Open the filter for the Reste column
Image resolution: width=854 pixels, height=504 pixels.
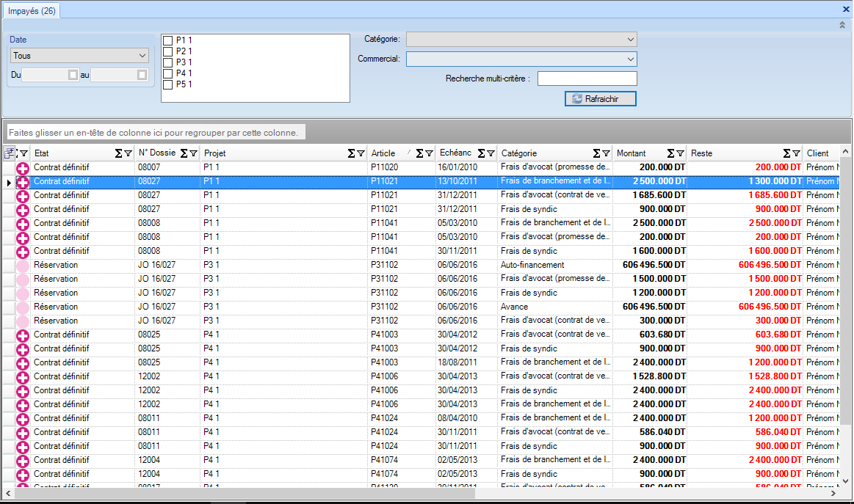(796, 153)
